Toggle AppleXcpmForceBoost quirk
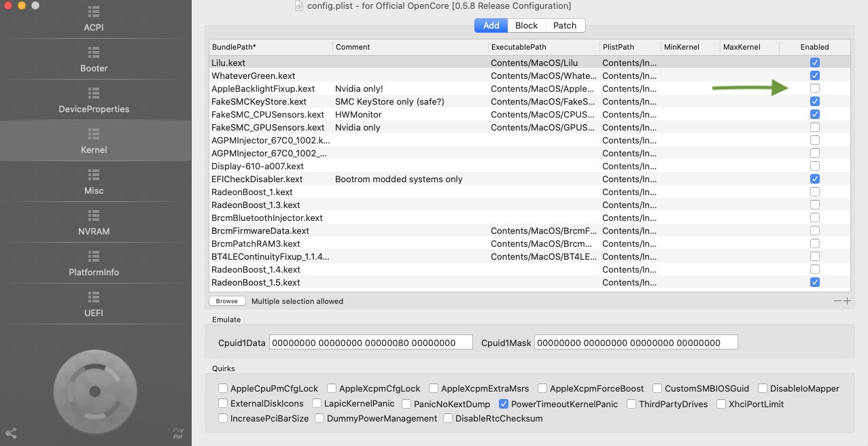This screenshot has width=868, height=446. coord(542,389)
